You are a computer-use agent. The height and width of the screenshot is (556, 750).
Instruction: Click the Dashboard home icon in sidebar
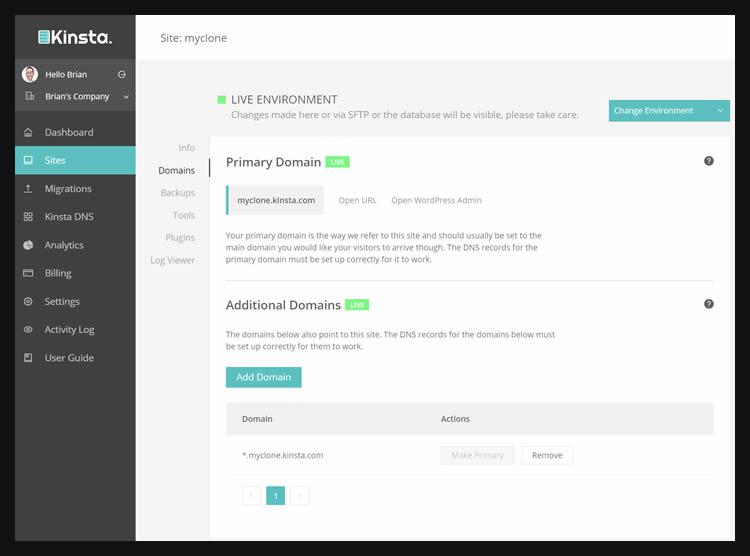(x=28, y=132)
